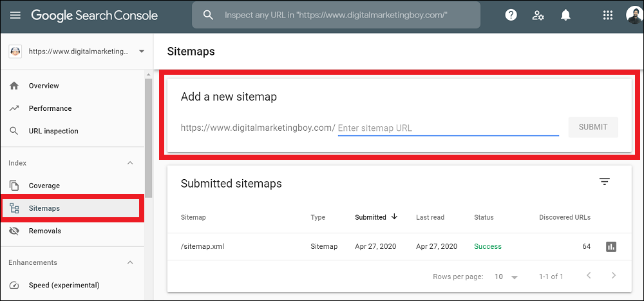644x301 pixels.
Task: Click the Submitted sitemaps heading
Action: click(231, 184)
